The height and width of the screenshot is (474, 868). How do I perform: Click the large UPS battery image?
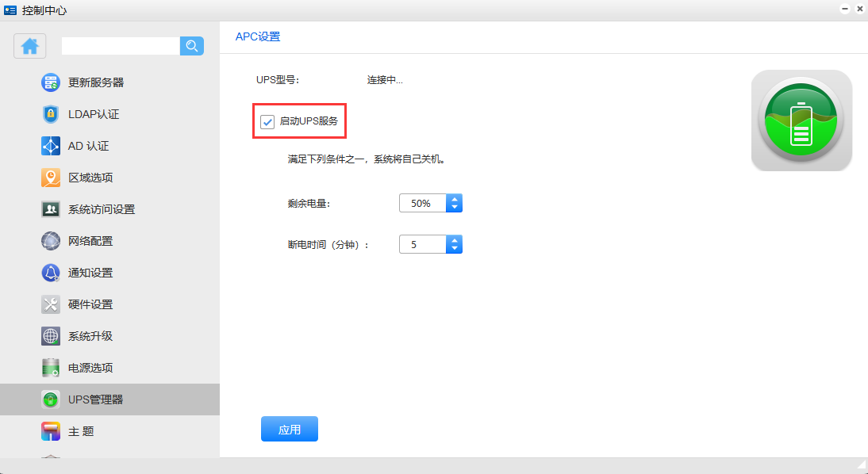(x=801, y=120)
